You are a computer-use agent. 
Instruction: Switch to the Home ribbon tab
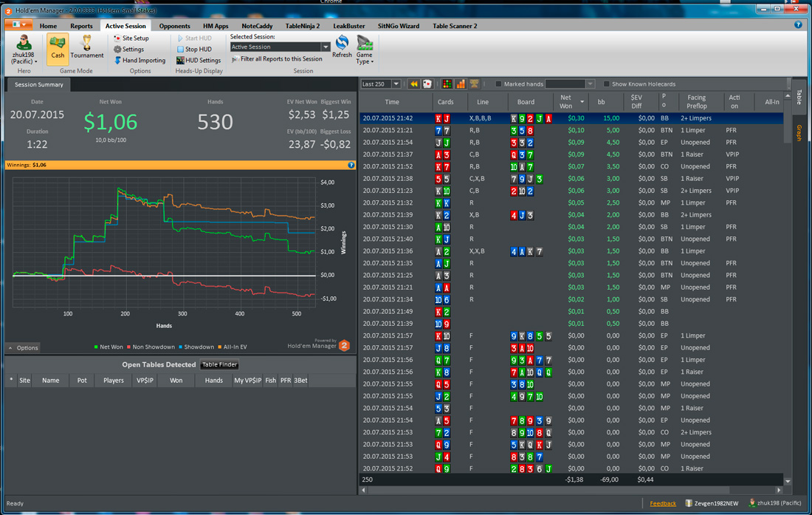pyautogui.click(x=48, y=26)
